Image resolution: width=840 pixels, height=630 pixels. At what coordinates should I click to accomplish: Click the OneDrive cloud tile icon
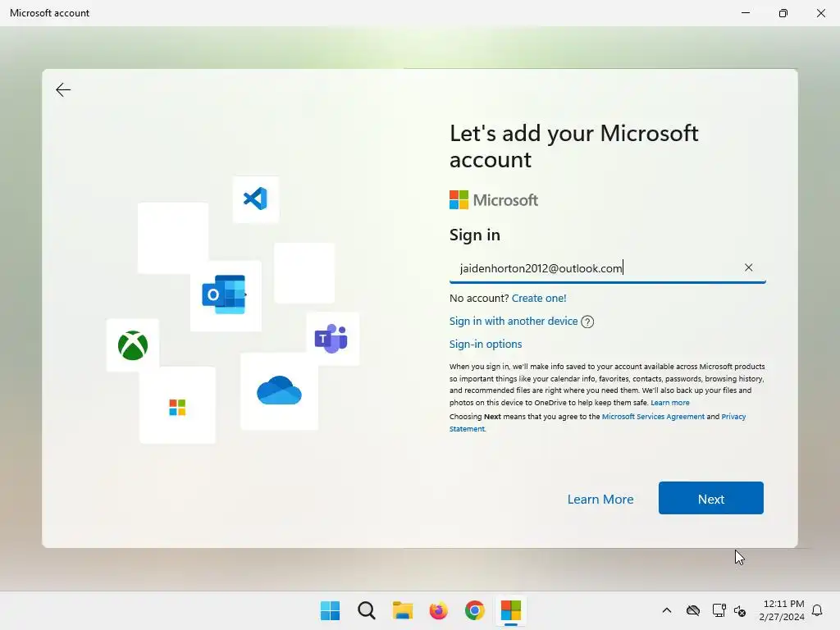point(279,390)
